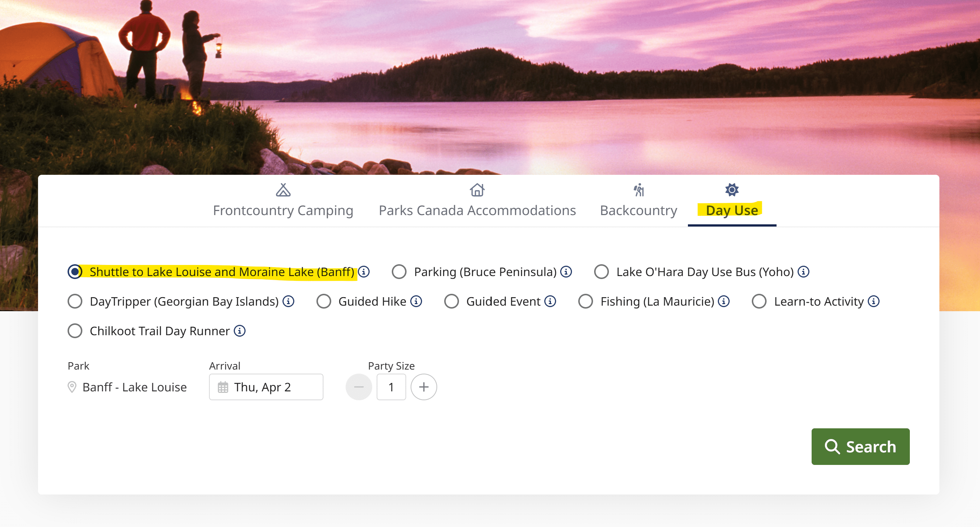Image resolution: width=980 pixels, height=527 pixels.
Task: Click Chilkoot Trail Day Runner info icon
Action: [240, 331]
